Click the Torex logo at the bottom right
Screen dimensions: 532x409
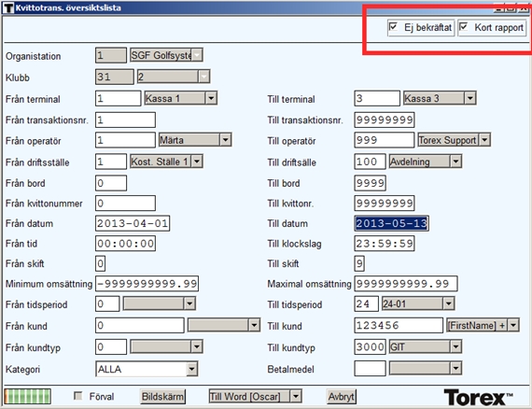point(478,397)
